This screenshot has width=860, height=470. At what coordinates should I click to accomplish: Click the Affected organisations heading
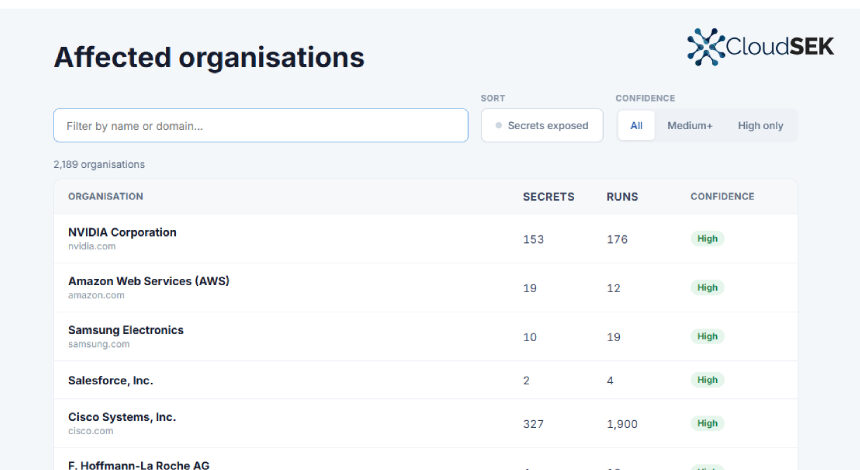click(209, 58)
